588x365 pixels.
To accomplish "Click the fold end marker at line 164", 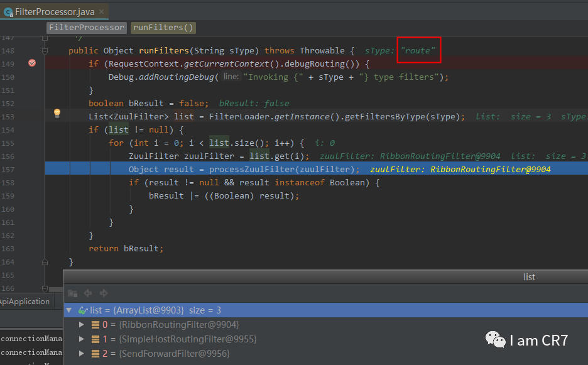I will point(45,262).
